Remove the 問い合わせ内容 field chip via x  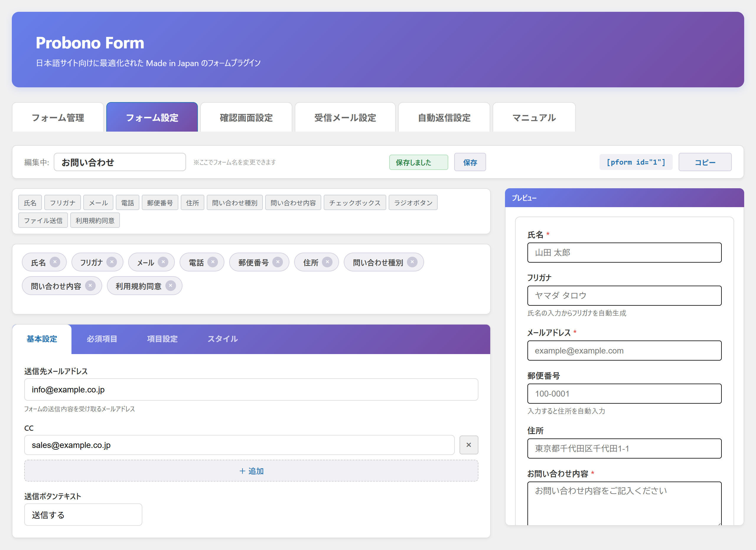(90, 286)
